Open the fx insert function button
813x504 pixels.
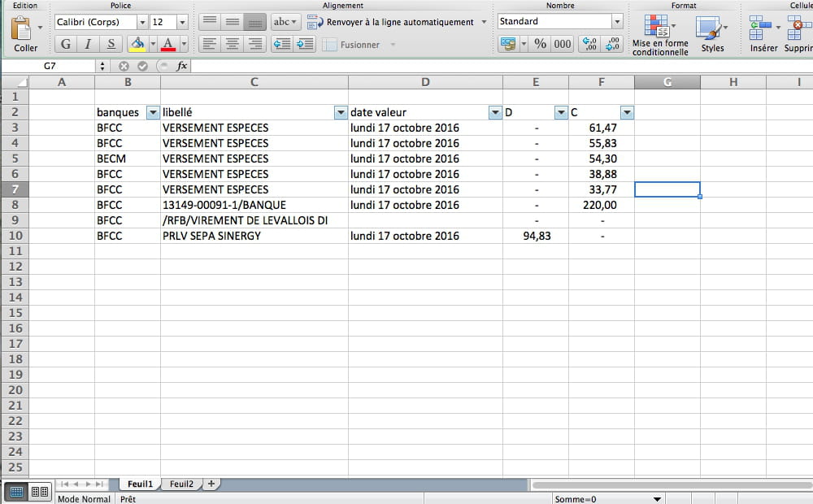click(182, 66)
